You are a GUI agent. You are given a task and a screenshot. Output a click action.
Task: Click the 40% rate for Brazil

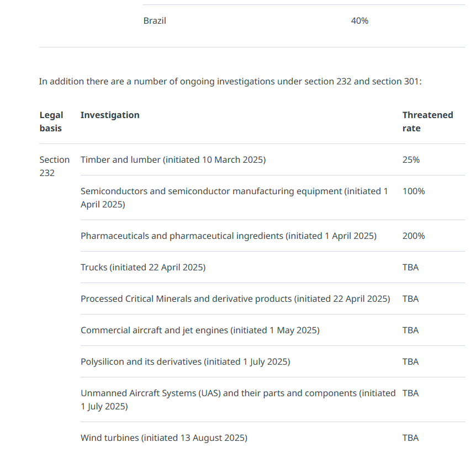pos(359,21)
